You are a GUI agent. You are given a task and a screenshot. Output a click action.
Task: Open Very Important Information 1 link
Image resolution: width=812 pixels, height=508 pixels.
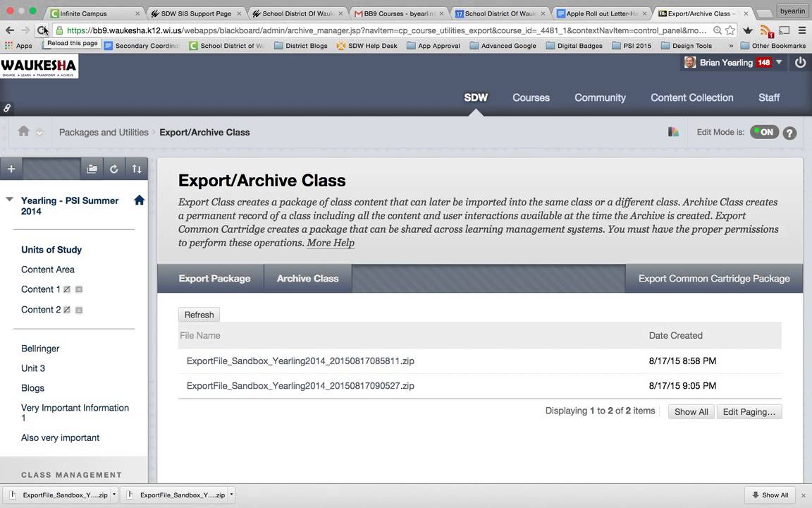pyautogui.click(x=75, y=413)
